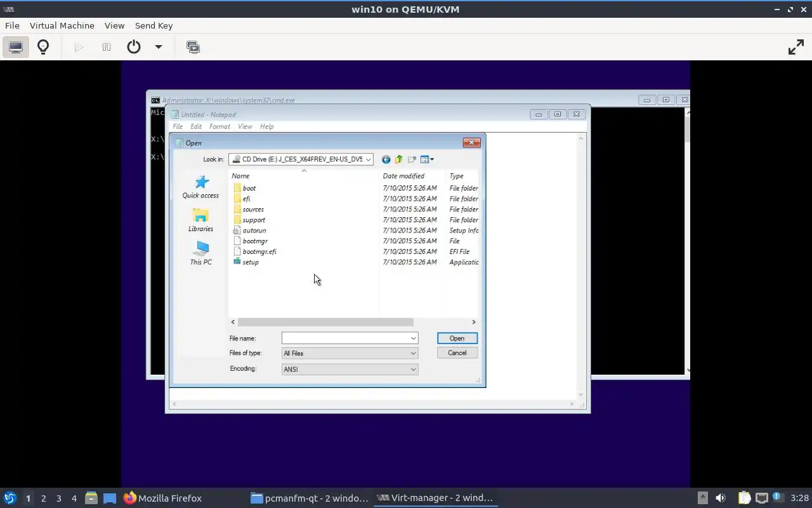Open the Lubuntu start menu
Viewport: 812px width, 508px height.
(10, 498)
